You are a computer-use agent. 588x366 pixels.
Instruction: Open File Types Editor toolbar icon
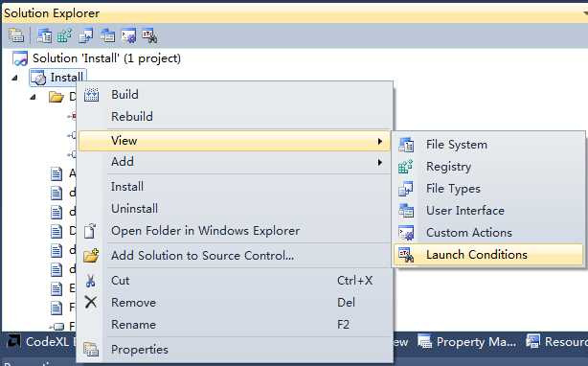86,35
